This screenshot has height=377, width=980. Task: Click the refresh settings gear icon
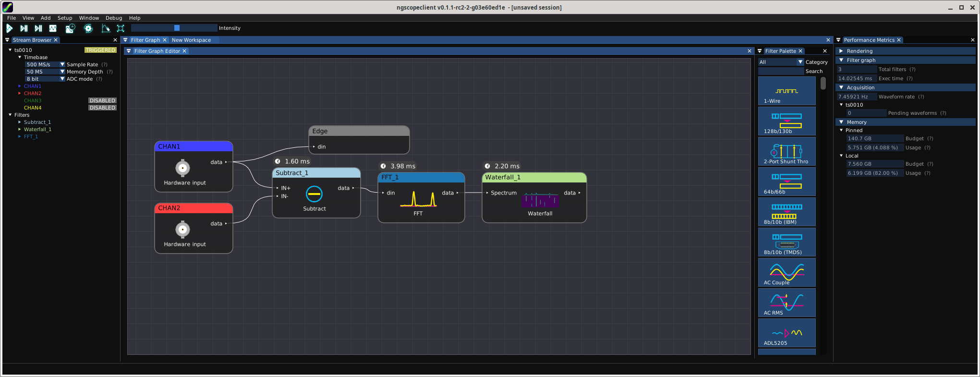tap(88, 28)
